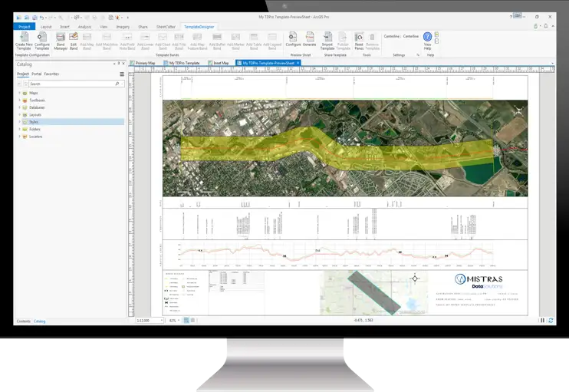
Task: Click Configure in Preview Sheet group
Action: point(293,39)
